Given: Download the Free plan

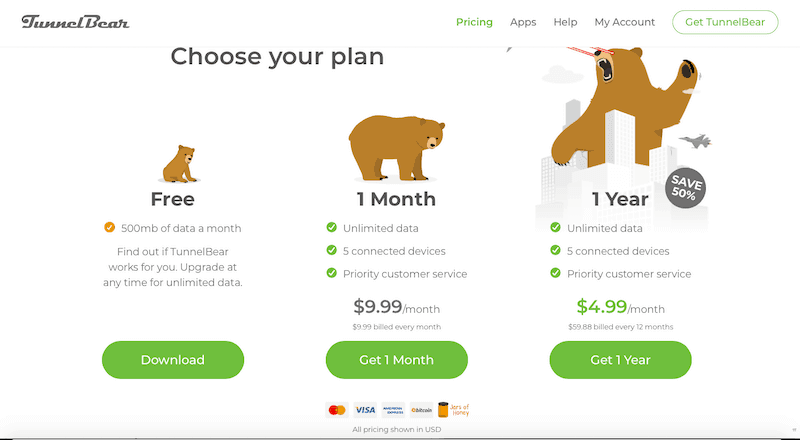Looking at the screenshot, I should (x=173, y=360).
